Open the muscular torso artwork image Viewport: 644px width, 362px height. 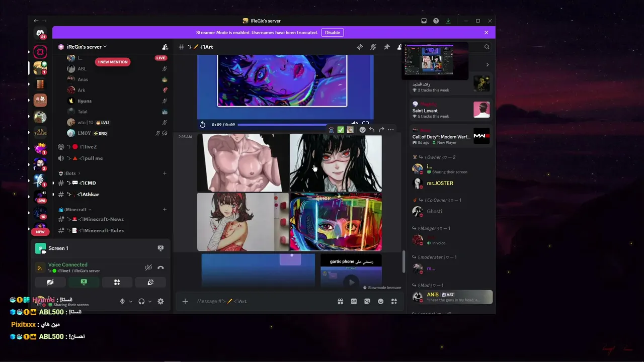(x=243, y=162)
